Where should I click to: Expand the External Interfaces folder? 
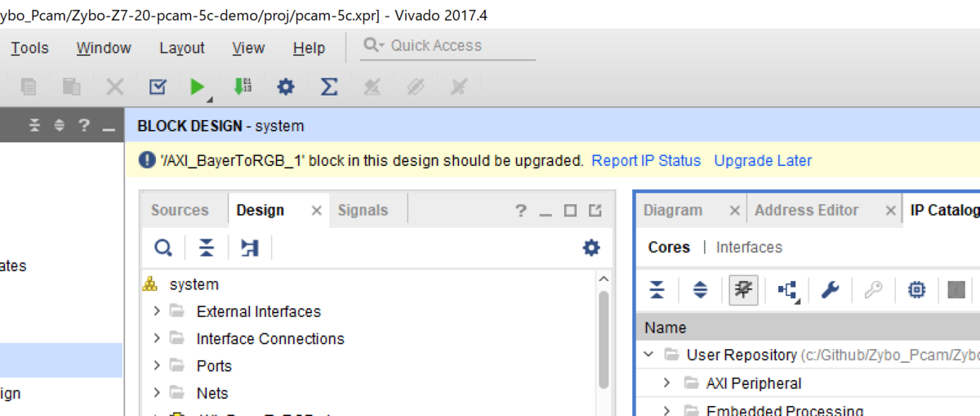(x=157, y=311)
